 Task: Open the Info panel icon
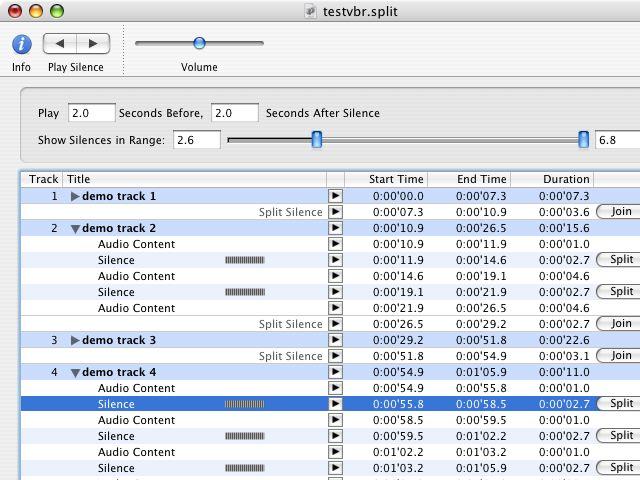pyautogui.click(x=21, y=44)
